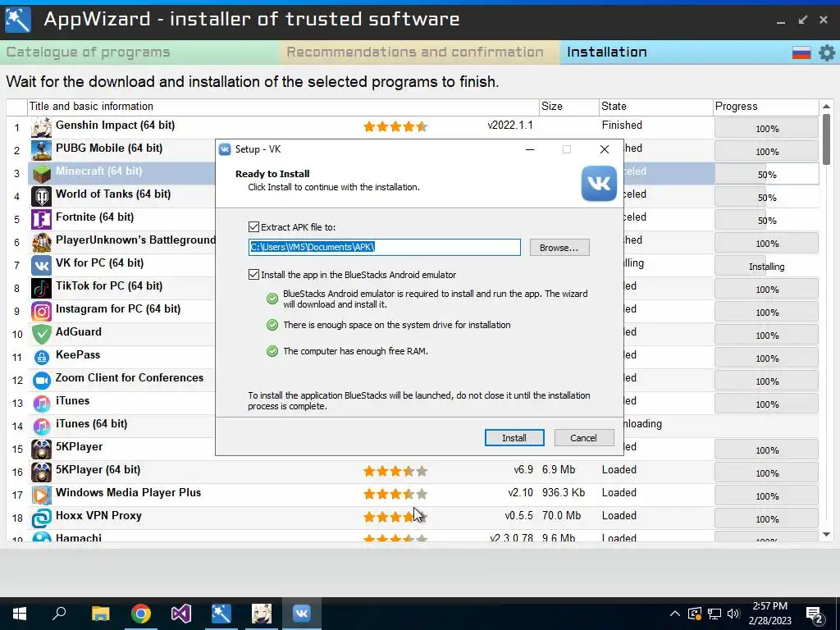This screenshot has width=840, height=630.
Task: Click the APK extraction path field
Action: 385,247
